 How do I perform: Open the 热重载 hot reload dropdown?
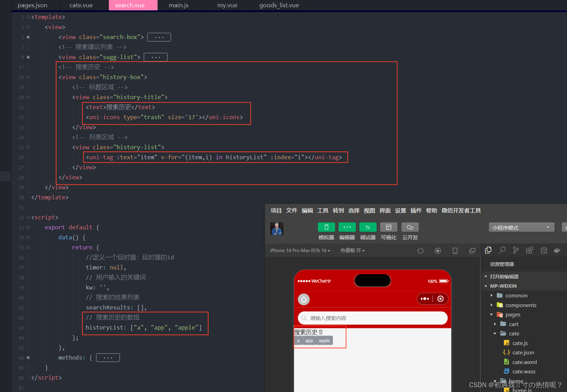352,250
